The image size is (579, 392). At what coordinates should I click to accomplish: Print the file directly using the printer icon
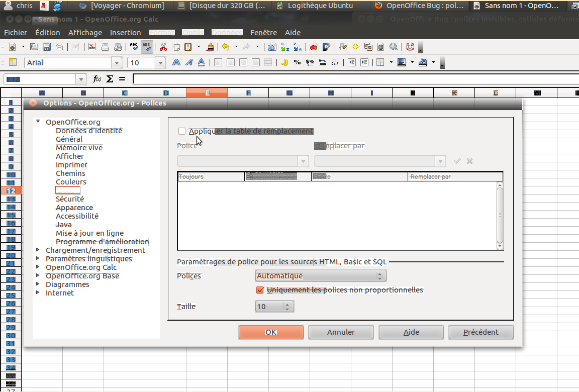click(x=105, y=47)
